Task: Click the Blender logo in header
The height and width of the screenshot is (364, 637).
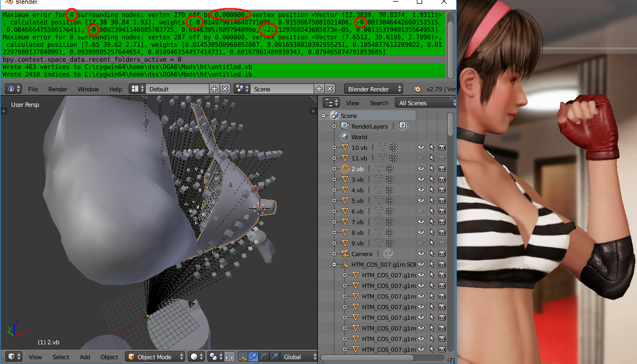Action: click(x=417, y=89)
